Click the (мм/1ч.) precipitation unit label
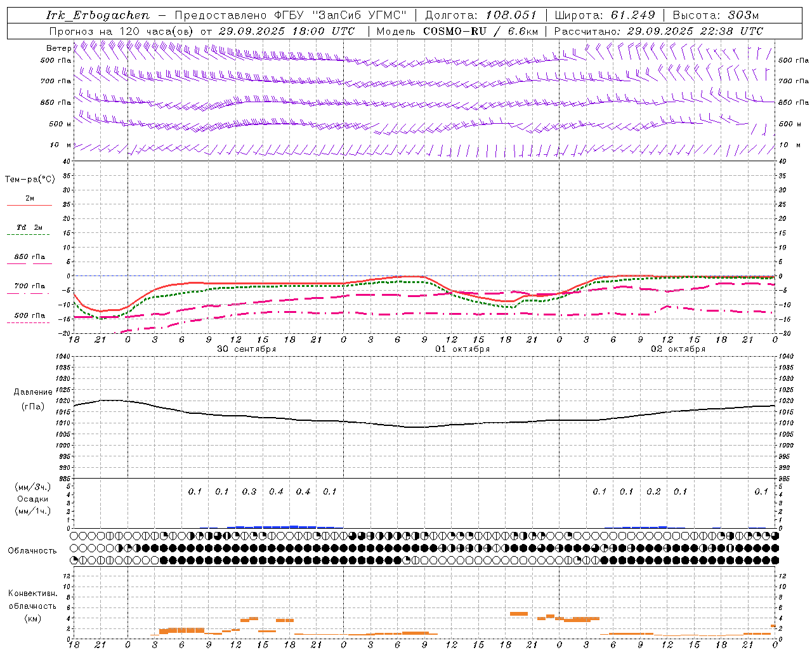This screenshot has height=650, width=812. (x=33, y=511)
